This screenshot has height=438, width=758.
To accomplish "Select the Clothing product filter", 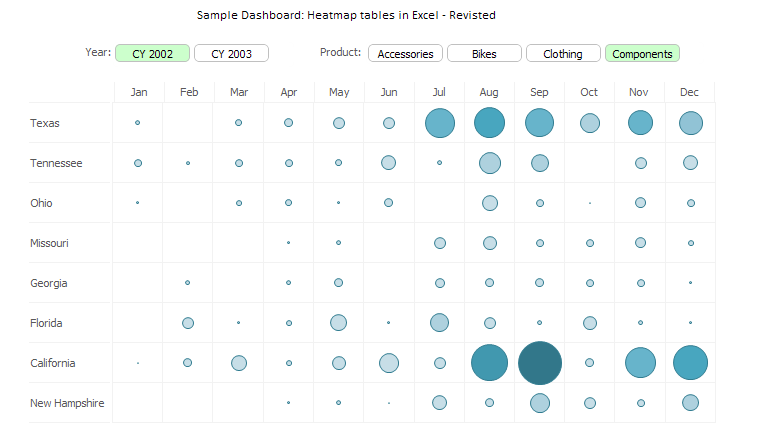I will (x=563, y=53).
